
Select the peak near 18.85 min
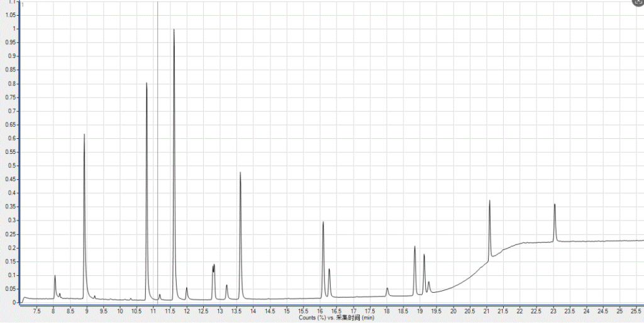click(x=415, y=248)
